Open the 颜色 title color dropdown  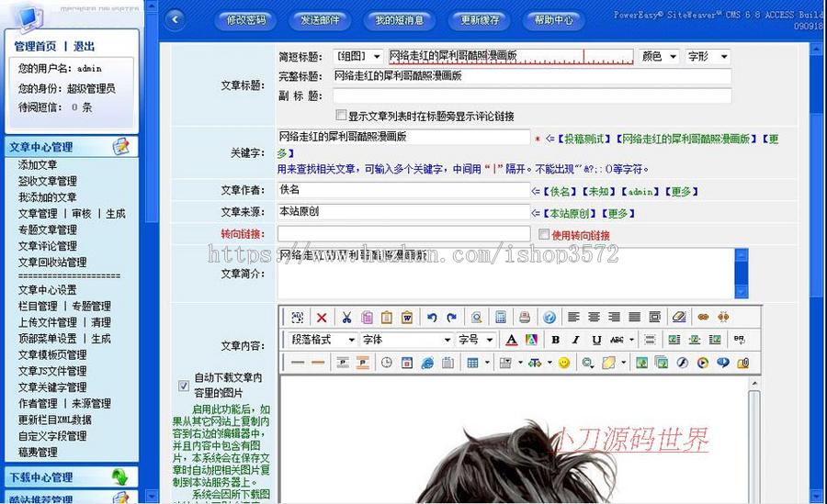click(x=659, y=56)
